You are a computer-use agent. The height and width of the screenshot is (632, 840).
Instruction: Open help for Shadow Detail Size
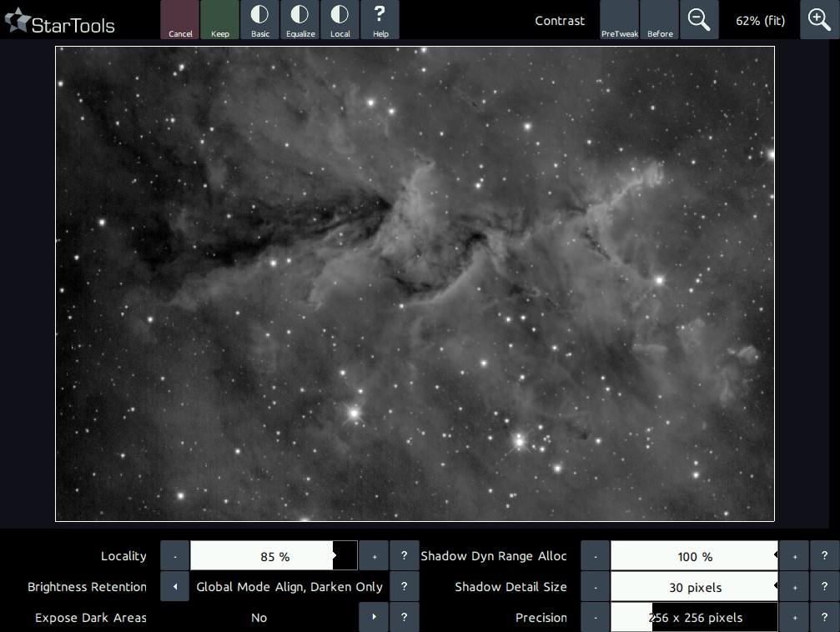(825, 587)
